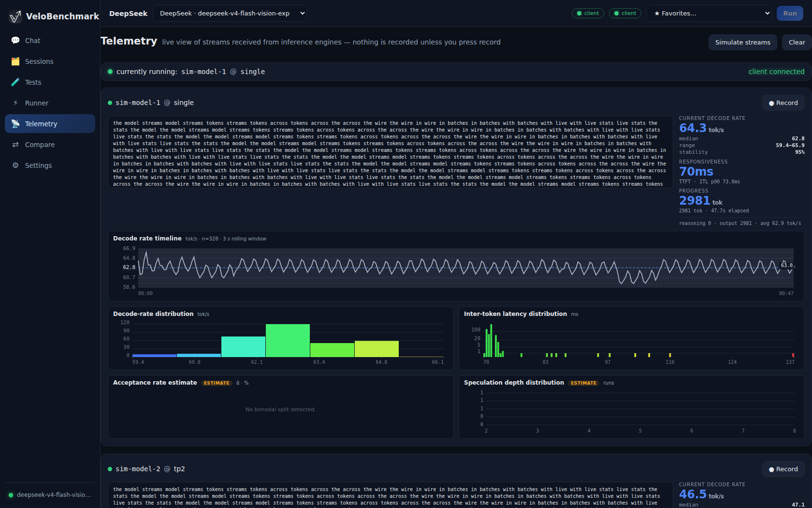Viewport: 812px width, 508px height.
Task: Click the 00:47 timeline end label
Action: click(x=786, y=294)
